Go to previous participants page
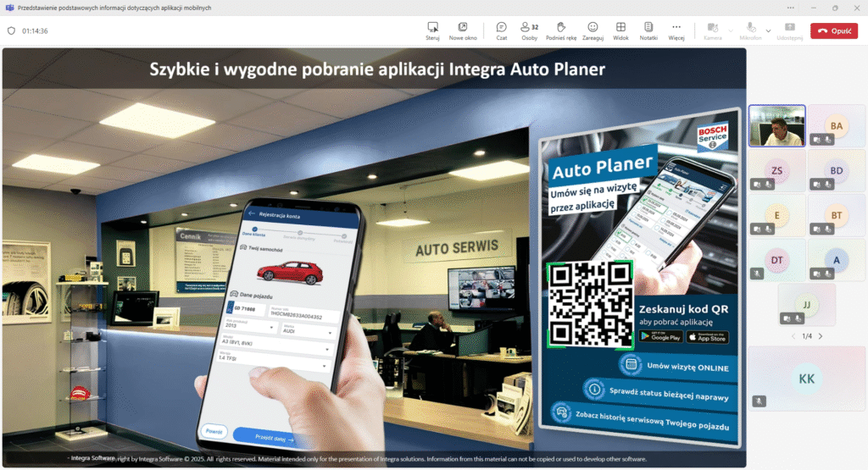Viewport: 868px width, 470px height. tap(793, 336)
